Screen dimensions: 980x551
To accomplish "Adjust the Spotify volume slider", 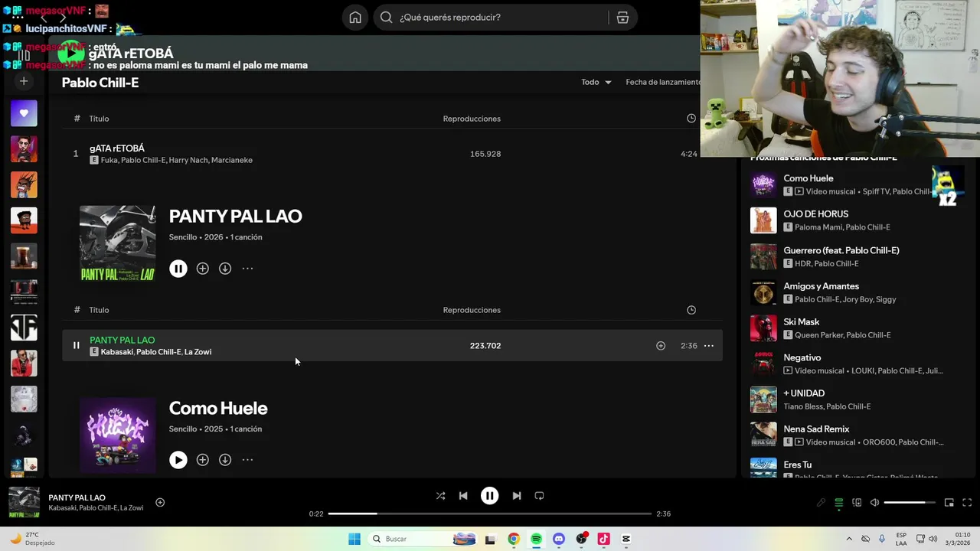I will (x=910, y=503).
